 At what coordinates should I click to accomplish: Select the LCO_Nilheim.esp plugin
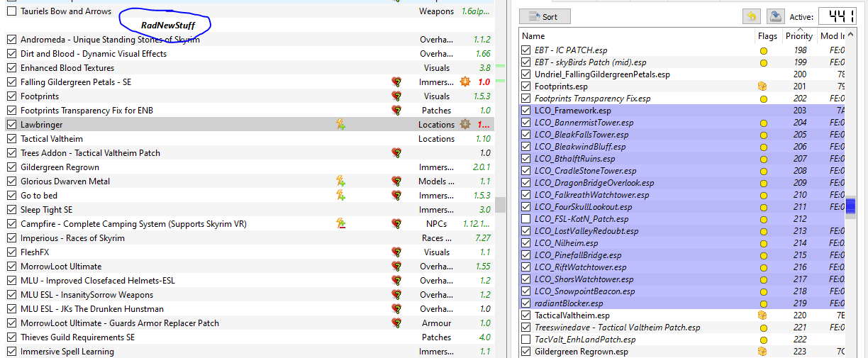pyautogui.click(x=682, y=243)
